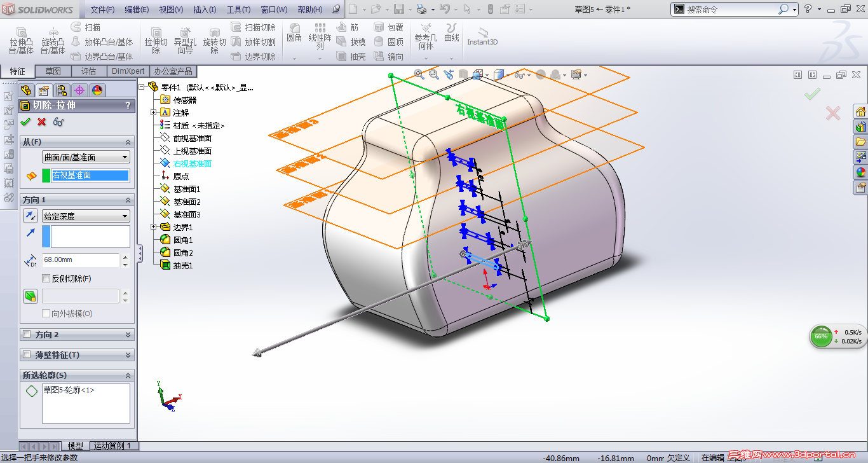Click the Instant3D tool
The image size is (868, 463).
482,37
